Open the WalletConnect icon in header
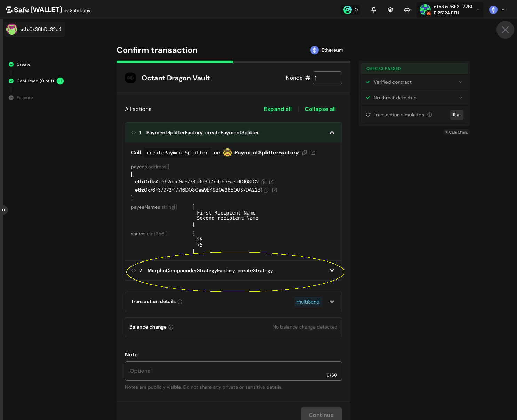The image size is (517, 420). (407, 10)
